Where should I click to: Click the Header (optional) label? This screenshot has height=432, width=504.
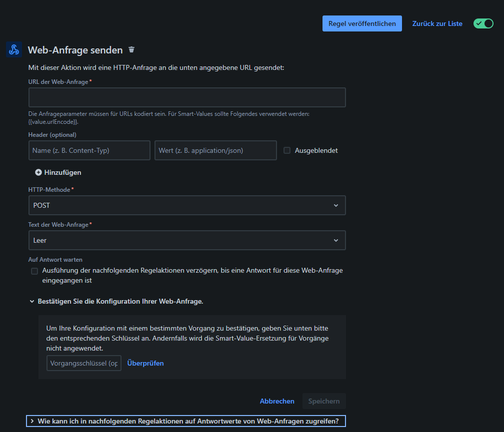(52, 135)
